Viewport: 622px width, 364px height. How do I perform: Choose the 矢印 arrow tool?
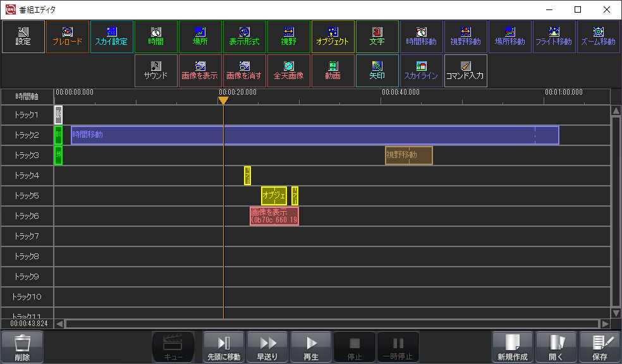(377, 71)
